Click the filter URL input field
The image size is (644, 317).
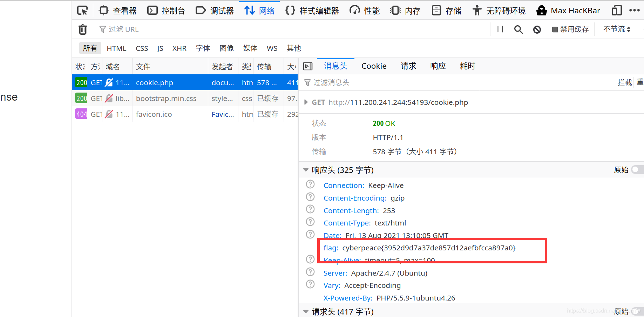(291, 29)
